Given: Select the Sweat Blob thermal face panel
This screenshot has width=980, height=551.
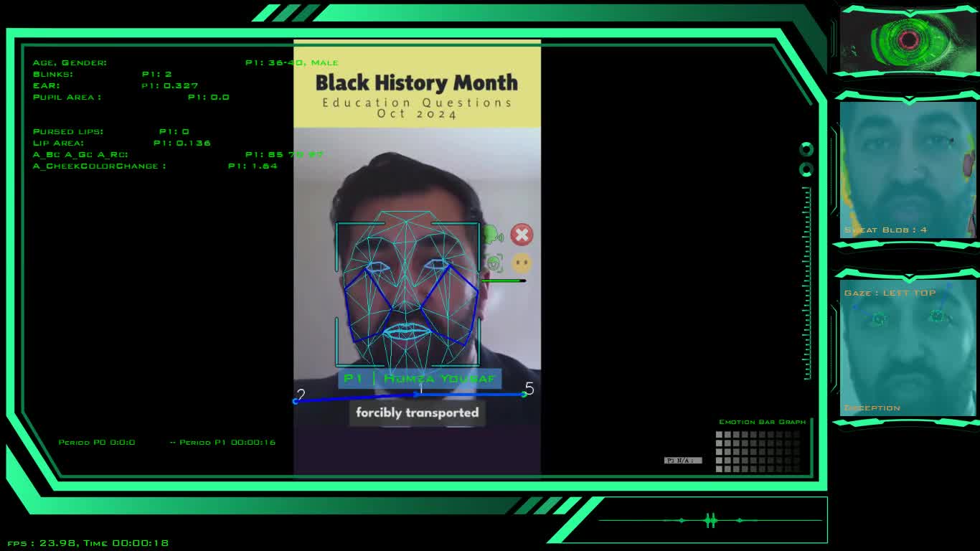Looking at the screenshot, I should 908,169.
